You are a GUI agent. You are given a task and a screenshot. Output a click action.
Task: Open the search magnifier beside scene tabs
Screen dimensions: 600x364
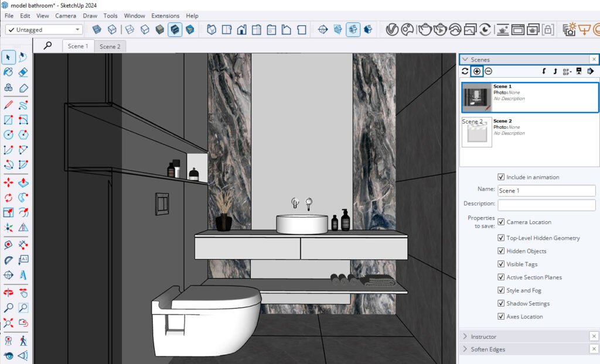click(x=48, y=46)
